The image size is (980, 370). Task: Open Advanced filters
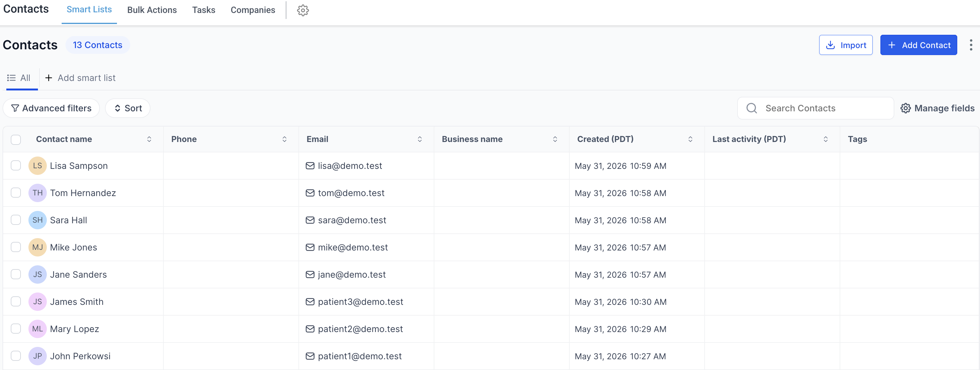(x=51, y=108)
